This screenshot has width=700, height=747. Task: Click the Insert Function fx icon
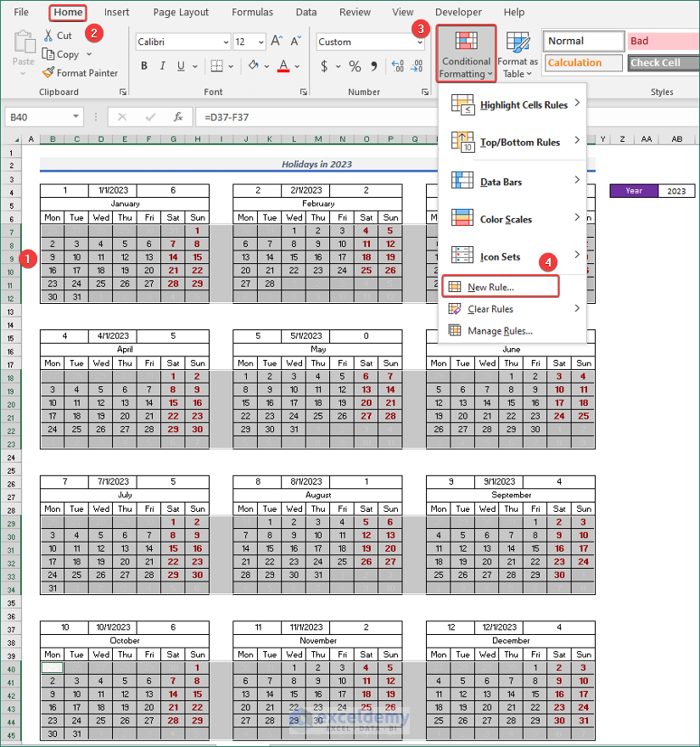click(178, 117)
